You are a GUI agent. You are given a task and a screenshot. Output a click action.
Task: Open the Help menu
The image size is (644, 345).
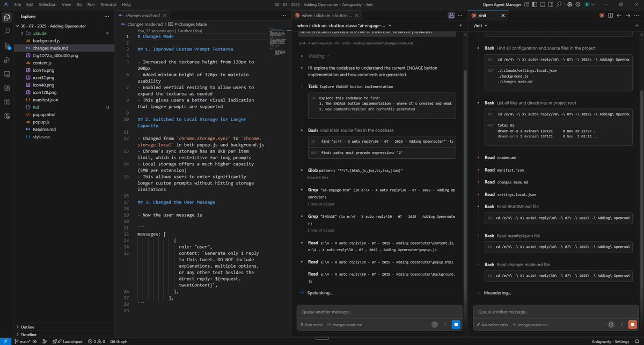[127, 4]
